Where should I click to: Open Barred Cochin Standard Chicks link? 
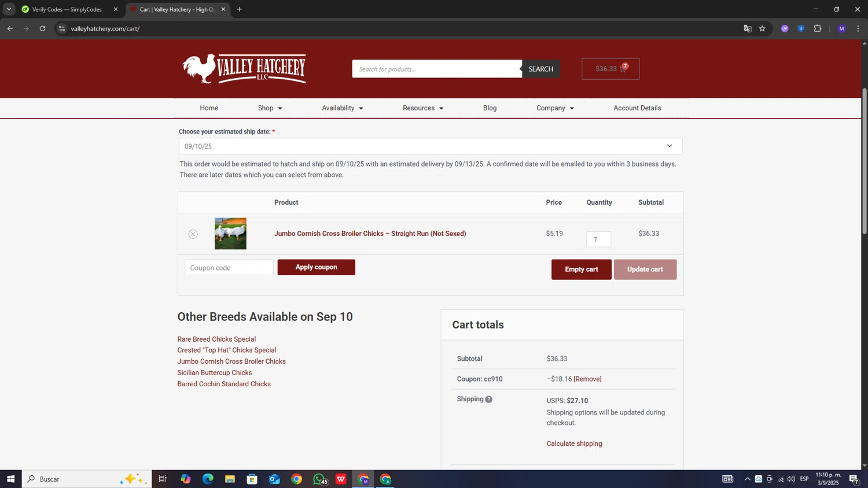pyautogui.click(x=224, y=384)
